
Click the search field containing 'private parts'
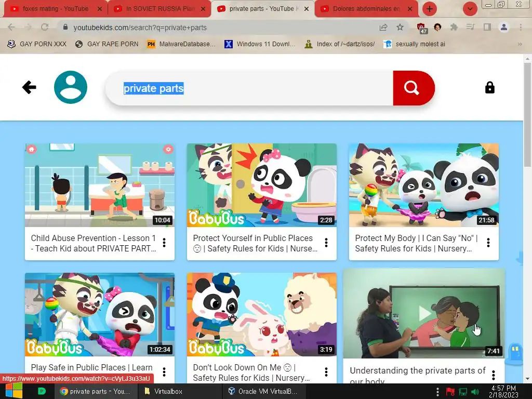pyautogui.click(x=249, y=88)
